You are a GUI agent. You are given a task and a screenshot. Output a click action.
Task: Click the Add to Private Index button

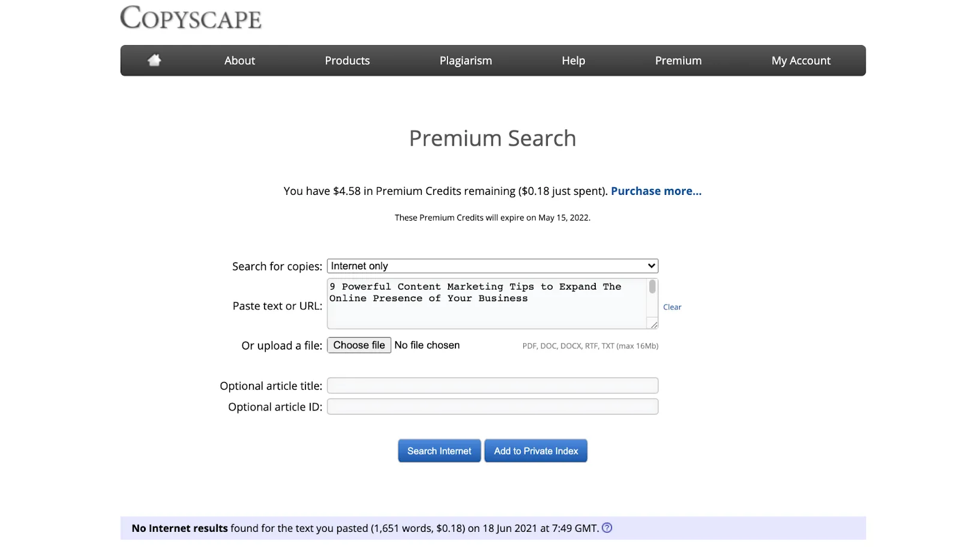pyautogui.click(x=536, y=451)
